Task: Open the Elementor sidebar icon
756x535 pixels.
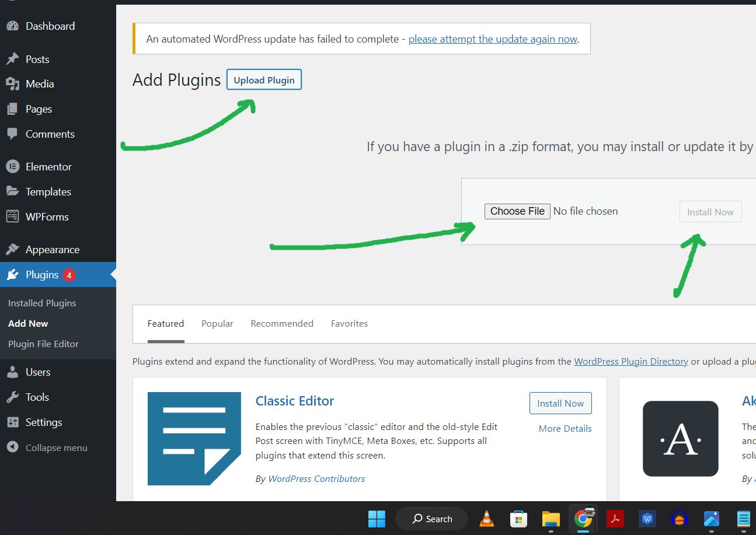Action: tap(12, 166)
